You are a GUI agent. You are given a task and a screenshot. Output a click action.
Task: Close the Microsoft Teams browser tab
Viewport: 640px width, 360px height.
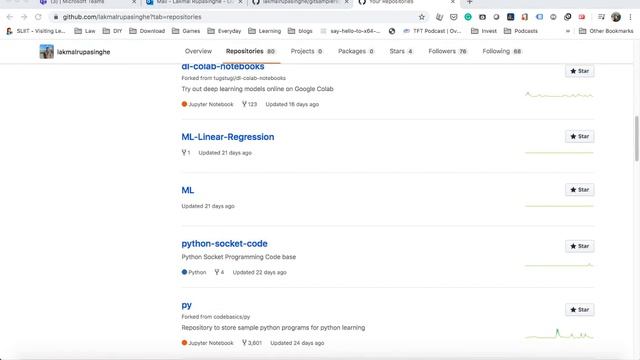pyautogui.click(x=134, y=2)
